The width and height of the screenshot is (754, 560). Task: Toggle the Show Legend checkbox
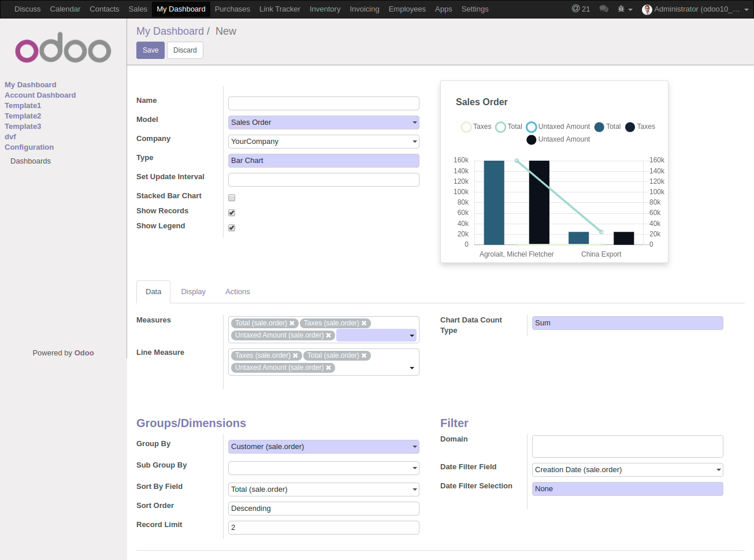point(232,228)
